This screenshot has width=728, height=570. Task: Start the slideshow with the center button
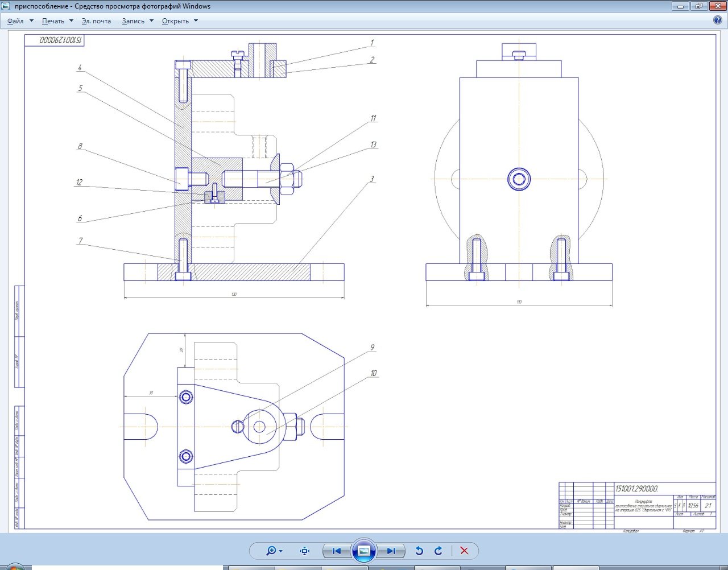pyautogui.click(x=364, y=551)
